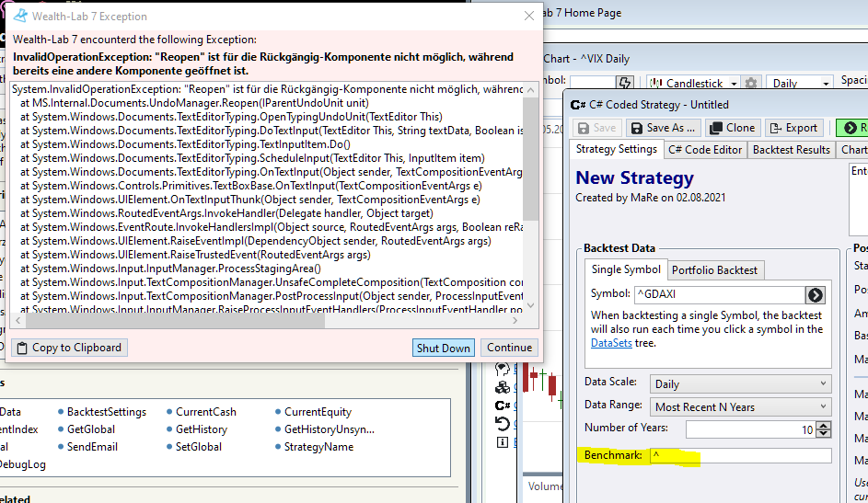The height and width of the screenshot is (503, 868).
Task: Switch to the Chart tab in strategy window
Action: pos(853,150)
